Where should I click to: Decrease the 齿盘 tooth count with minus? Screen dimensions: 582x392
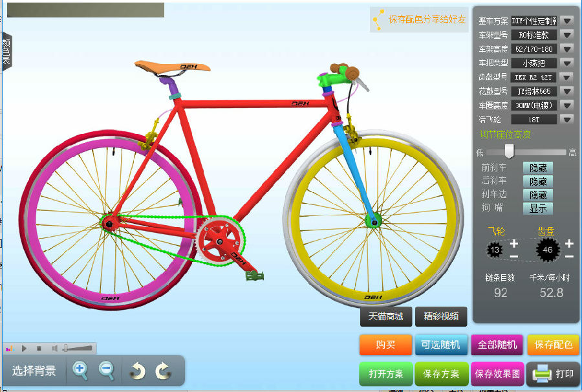(x=569, y=257)
